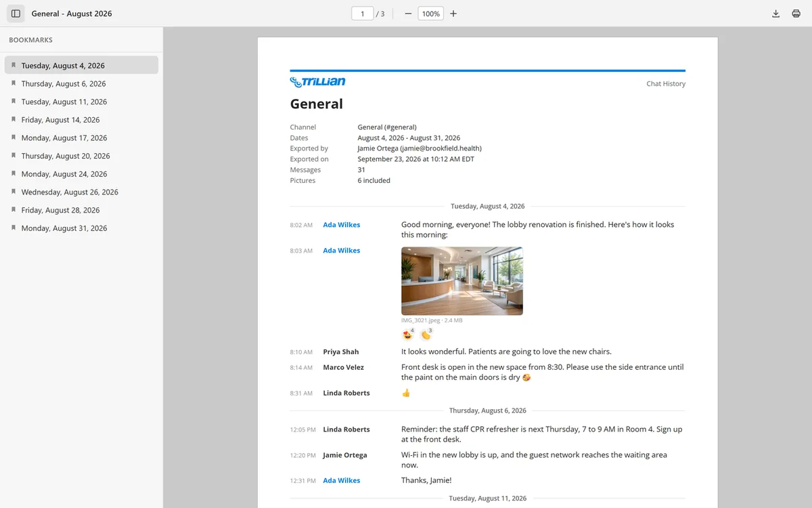Image resolution: width=812 pixels, height=508 pixels.
Task: Click the page number input field
Action: 363,14
